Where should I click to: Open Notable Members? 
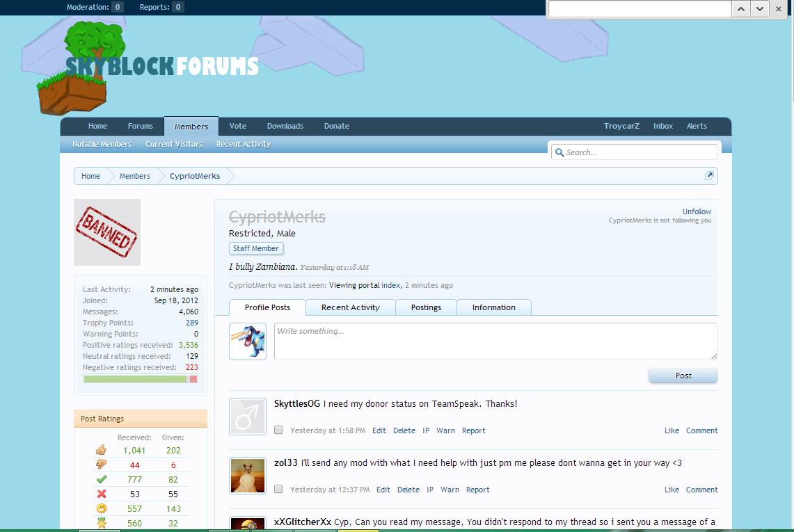pyautogui.click(x=102, y=144)
